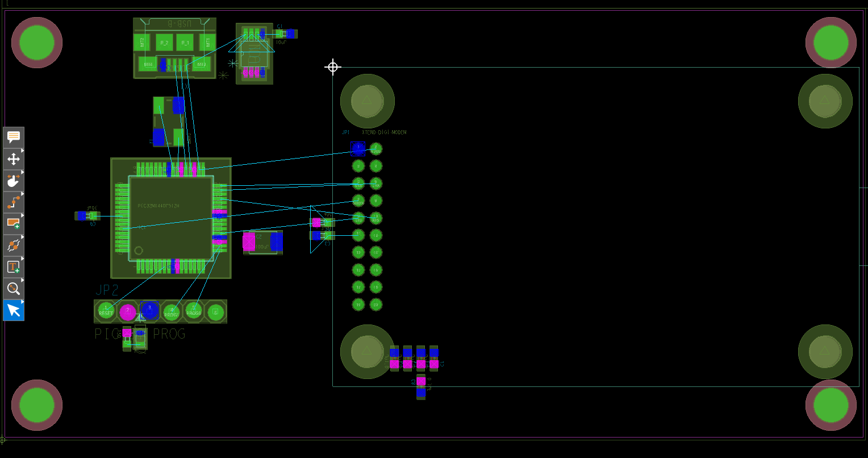Select the hand drag tool
868x458 pixels.
click(14, 181)
